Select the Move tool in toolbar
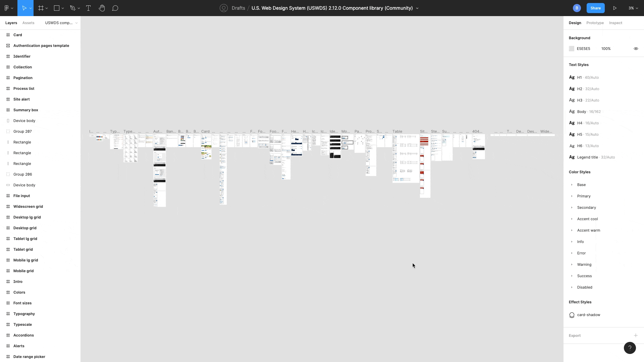 [x=24, y=8]
